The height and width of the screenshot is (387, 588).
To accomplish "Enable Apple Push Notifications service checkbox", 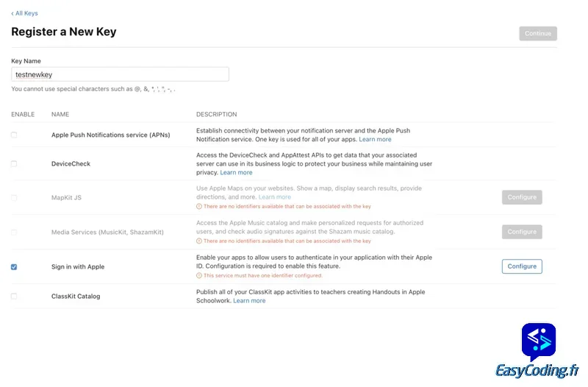I will pyautogui.click(x=14, y=135).
